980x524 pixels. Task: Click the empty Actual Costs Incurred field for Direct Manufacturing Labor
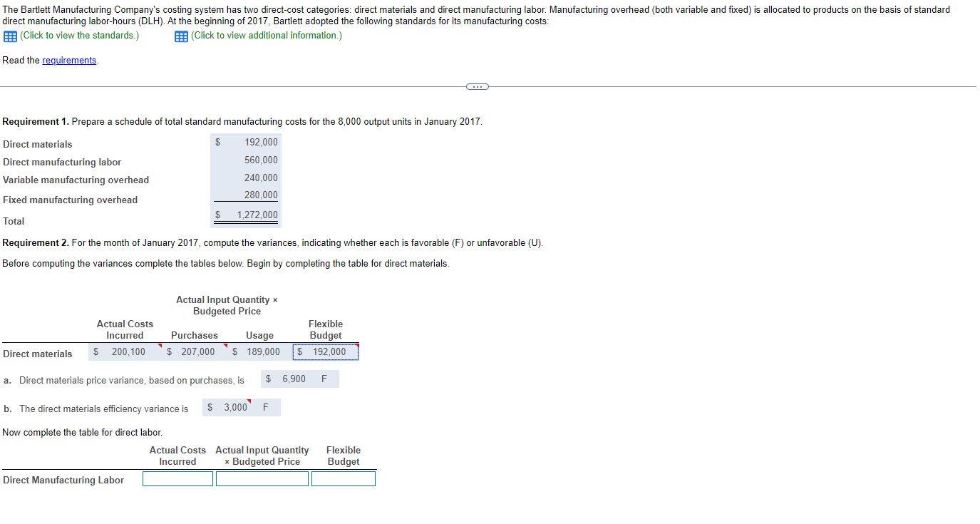177,478
